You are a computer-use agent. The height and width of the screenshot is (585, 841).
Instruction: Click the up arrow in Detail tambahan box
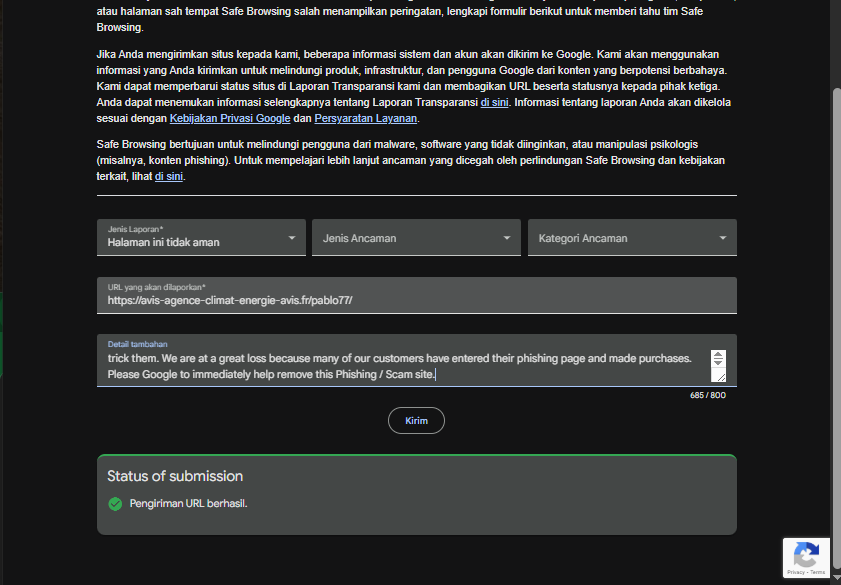tap(718, 356)
